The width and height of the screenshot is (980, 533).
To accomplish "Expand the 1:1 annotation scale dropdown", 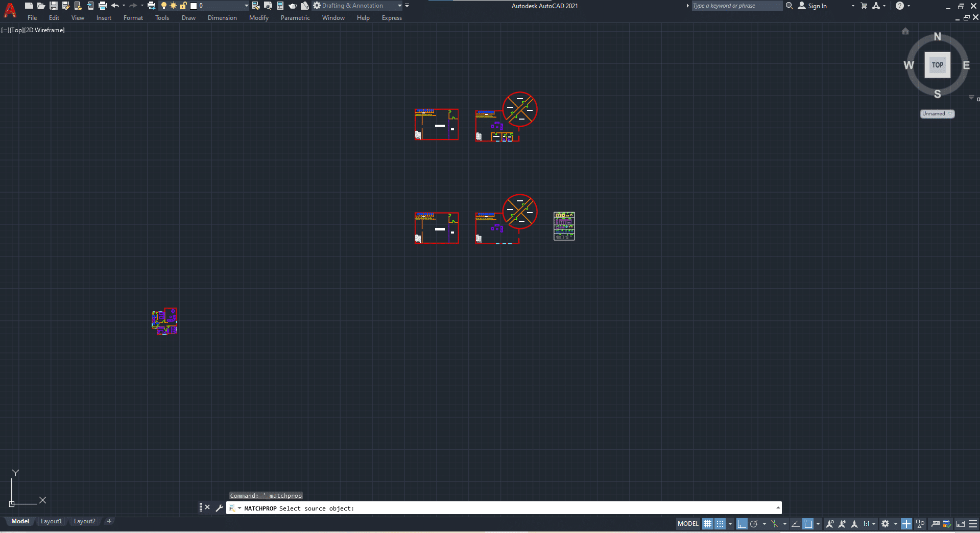I will pyautogui.click(x=869, y=524).
